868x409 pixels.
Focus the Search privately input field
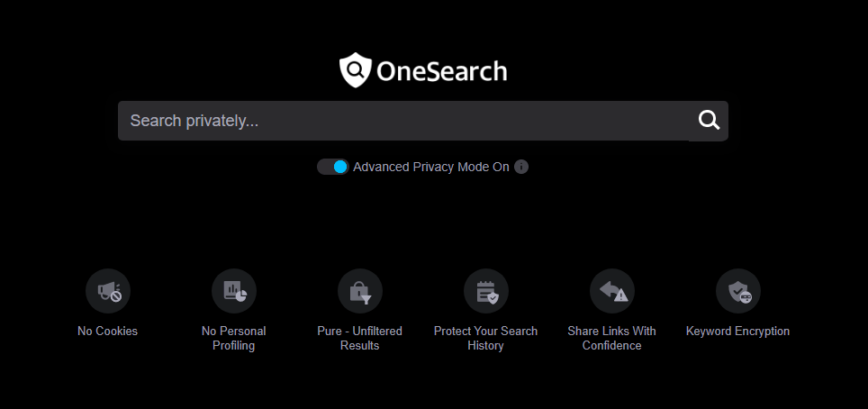point(403,121)
